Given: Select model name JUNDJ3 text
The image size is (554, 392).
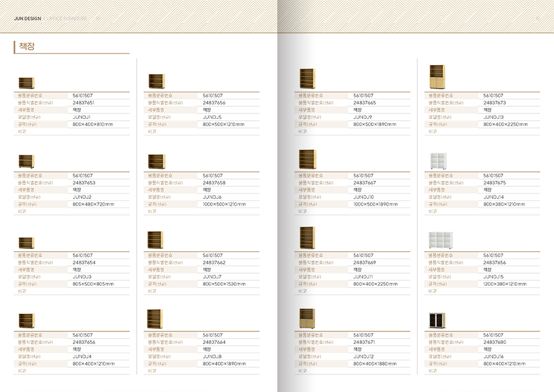Looking at the screenshot, I should pyautogui.click(x=82, y=277).
